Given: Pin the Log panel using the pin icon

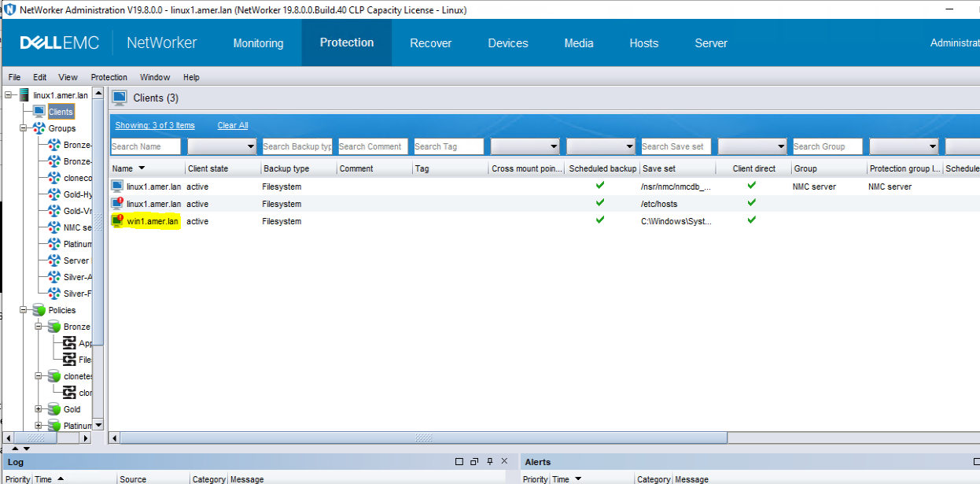Looking at the screenshot, I should tap(488, 461).
